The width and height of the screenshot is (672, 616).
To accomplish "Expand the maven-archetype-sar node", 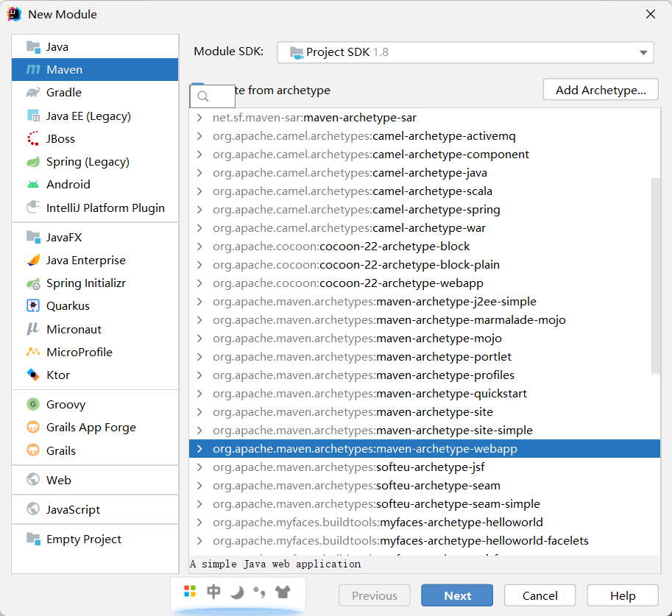I will pyautogui.click(x=199, y=118).
